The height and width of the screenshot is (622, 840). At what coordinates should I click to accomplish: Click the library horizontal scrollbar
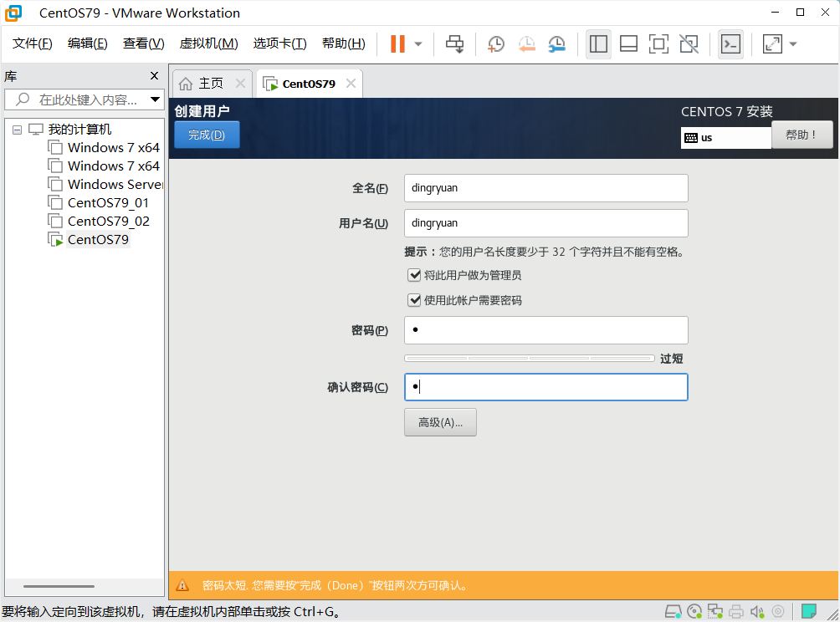click(x=59, y=586)
